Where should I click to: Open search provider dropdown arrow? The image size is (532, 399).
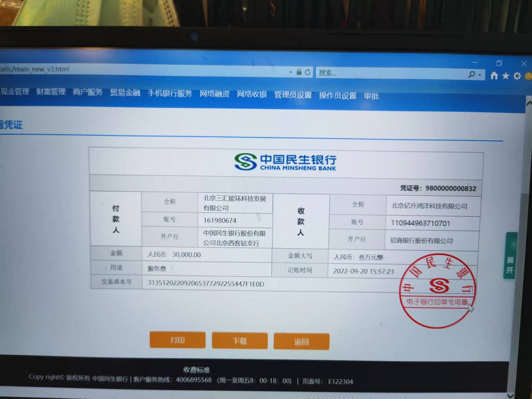pyautogui.click(x=480, y=75)
